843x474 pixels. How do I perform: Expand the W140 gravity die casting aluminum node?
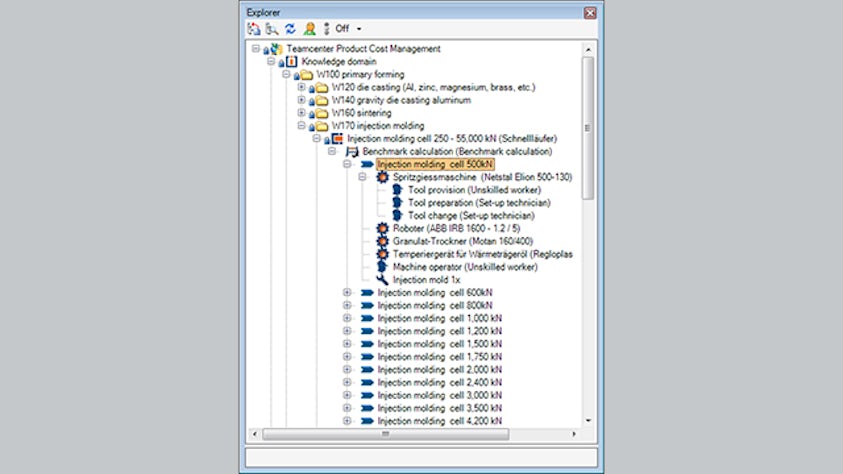coord(301,100)
